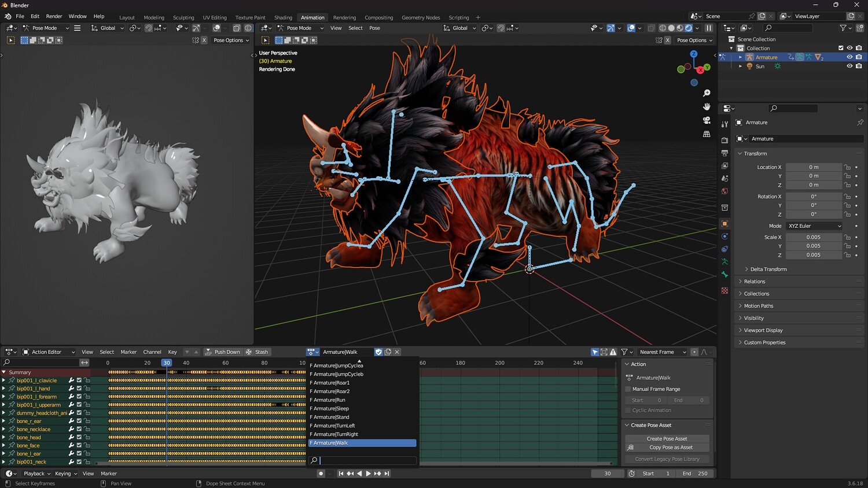Expand the bip001_l_hand channel group

[x=3, y=389]
